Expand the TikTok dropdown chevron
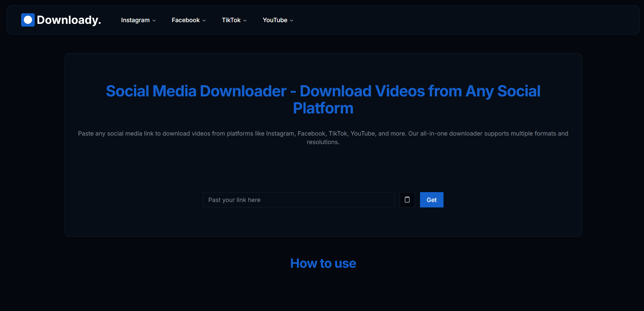The height and width of the screenshot is (311, 644). pyautogui.click(x=244, y=20)
